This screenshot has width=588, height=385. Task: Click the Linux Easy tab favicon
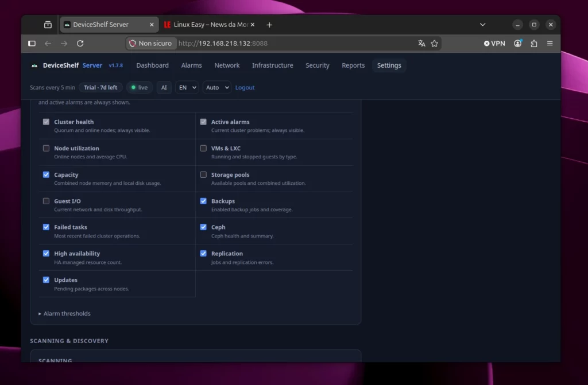point(167,25)
